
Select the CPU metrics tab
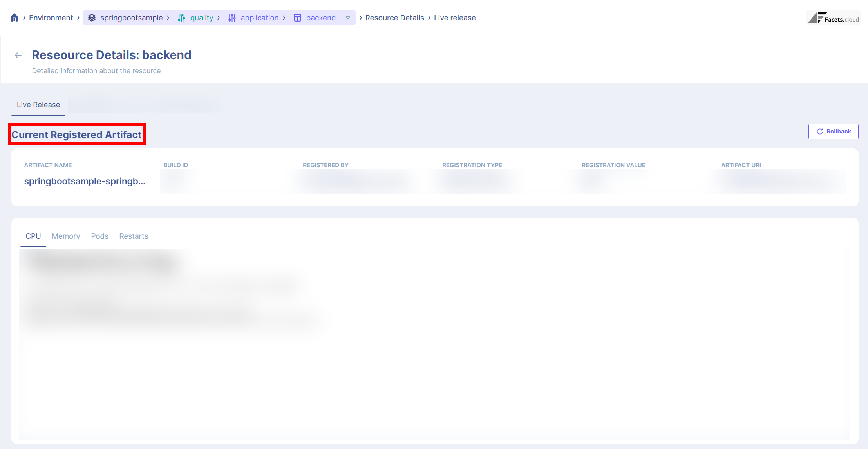pyautogui.click(x=33, y=236)
